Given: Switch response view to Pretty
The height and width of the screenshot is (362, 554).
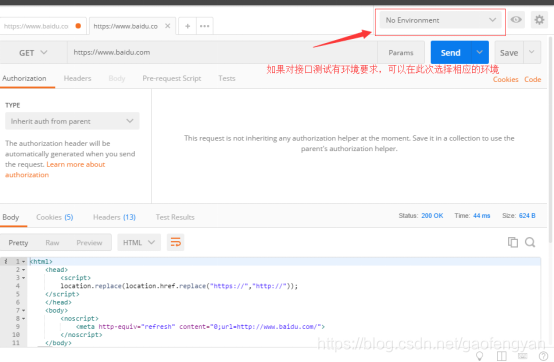Looking at the screenshot, I should [x=18, y=243].
